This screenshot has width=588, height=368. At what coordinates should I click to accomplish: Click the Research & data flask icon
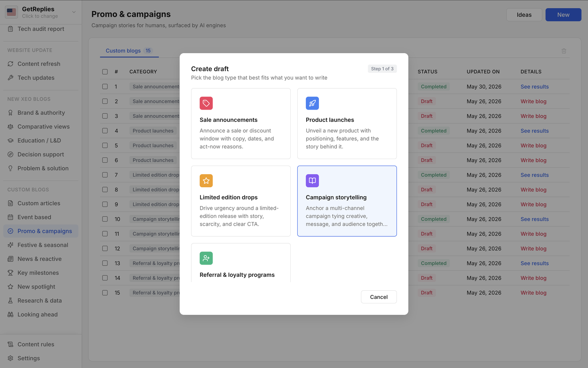tap(11, 301)
